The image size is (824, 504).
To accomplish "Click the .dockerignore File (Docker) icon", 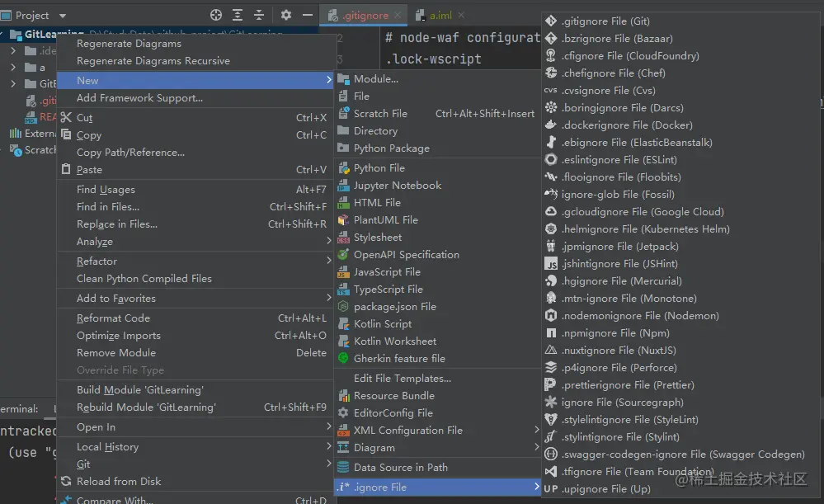I will pyautogui.click(x=551, y=125).
